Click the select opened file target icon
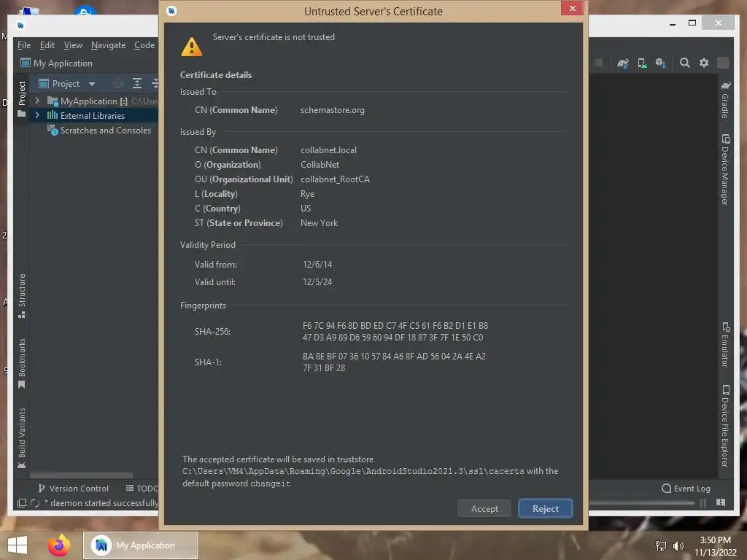Viewport: 747px width, 560px height. [118, 84]
